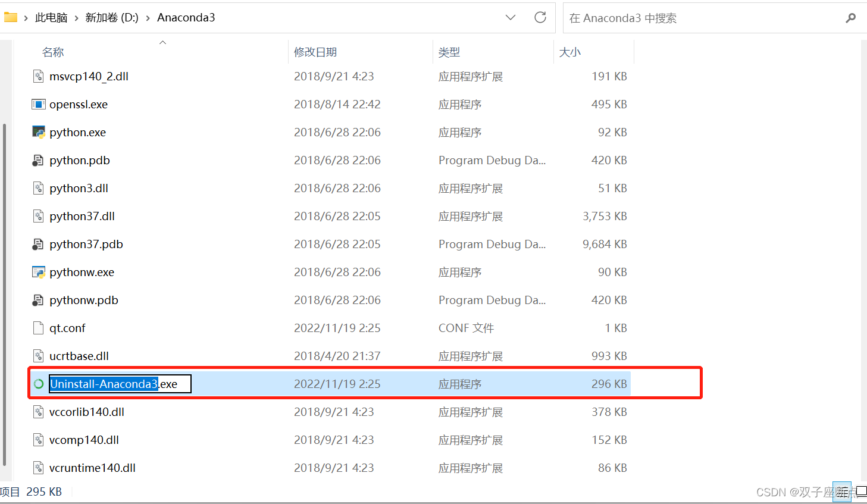Toggle the 名称 column sort order
867x504 pixels.
click(x=53, y=52)
